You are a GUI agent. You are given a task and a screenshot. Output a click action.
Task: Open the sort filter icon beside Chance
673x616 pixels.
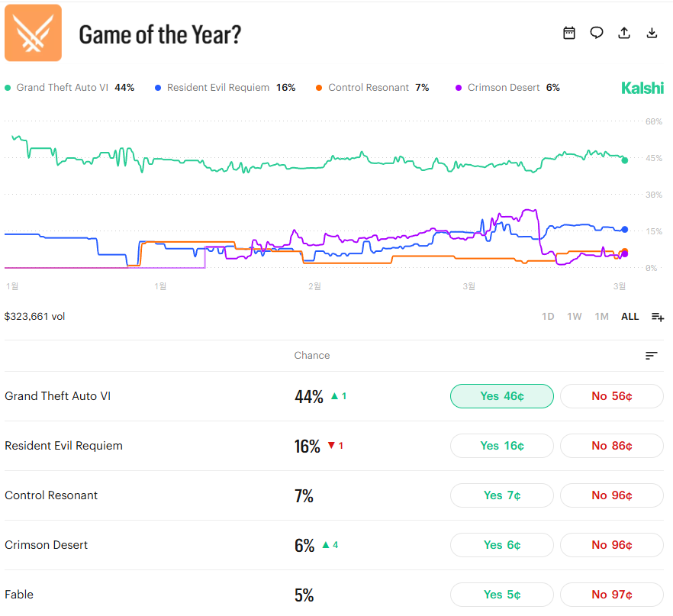[651, 356]
